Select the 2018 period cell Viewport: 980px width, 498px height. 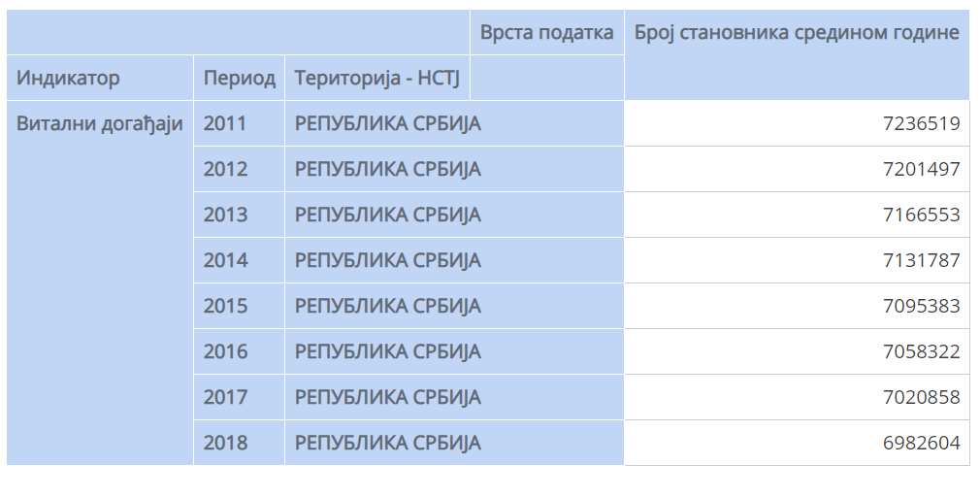pos(225,443)
